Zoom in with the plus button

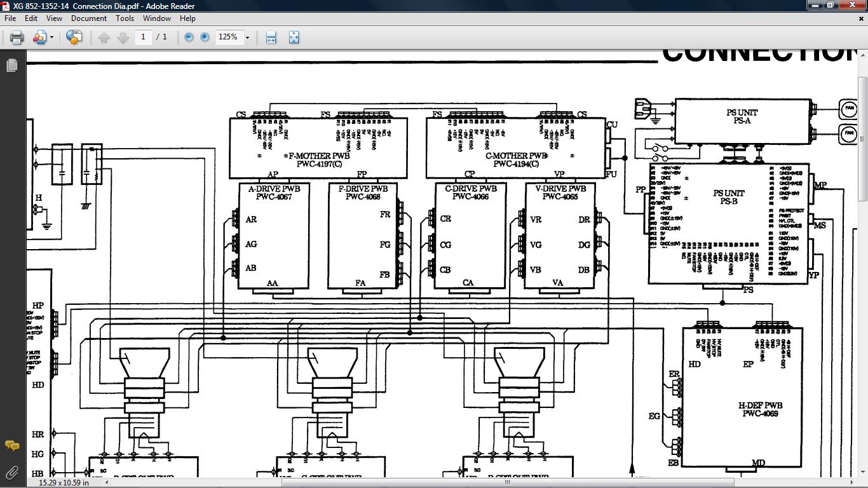click(205, 37)
